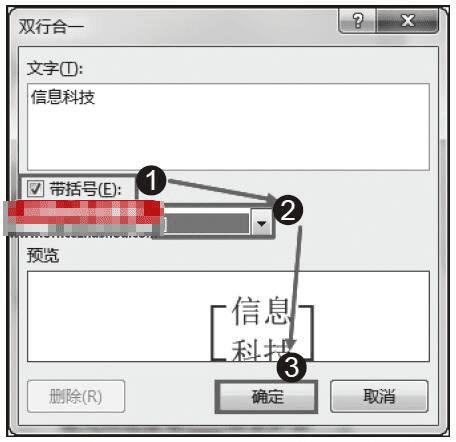Click the numbered step 1 marker

coord(151,180)
